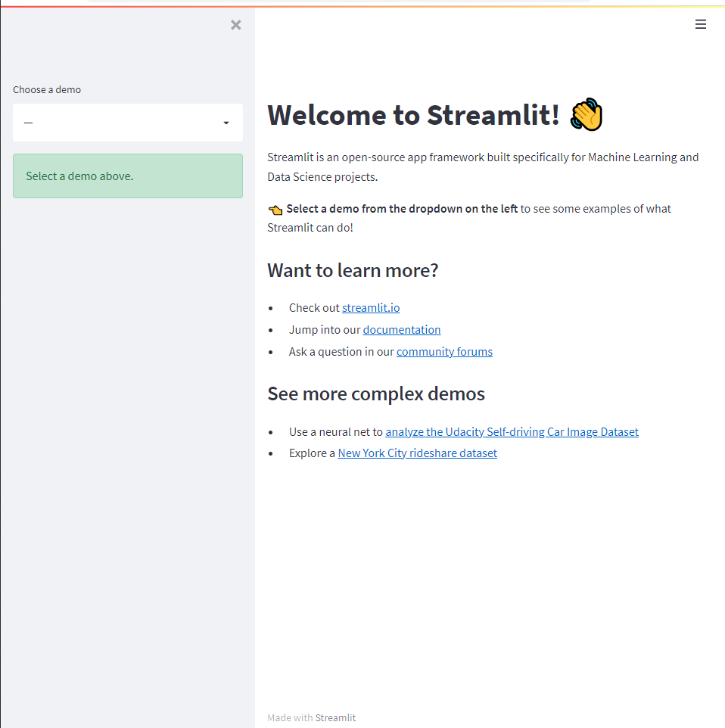This screenshot has height=728, width=725.
Task: Open the documentation link
Action: pos(402,330)
